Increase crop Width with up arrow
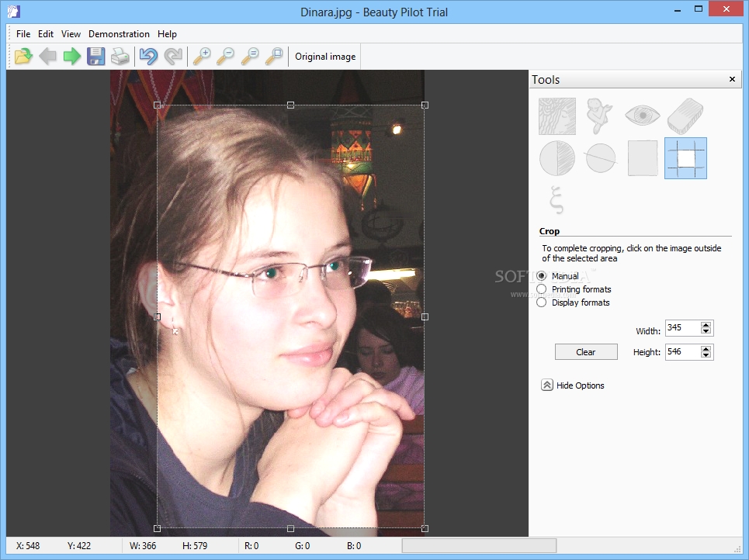Screen dimensions: 749x560 (x=706, y=325)
